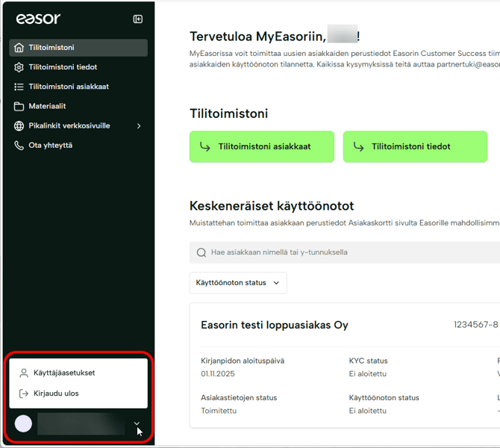Click the green Tilitoimistoni tiedot button

click(x=415, y=146)
